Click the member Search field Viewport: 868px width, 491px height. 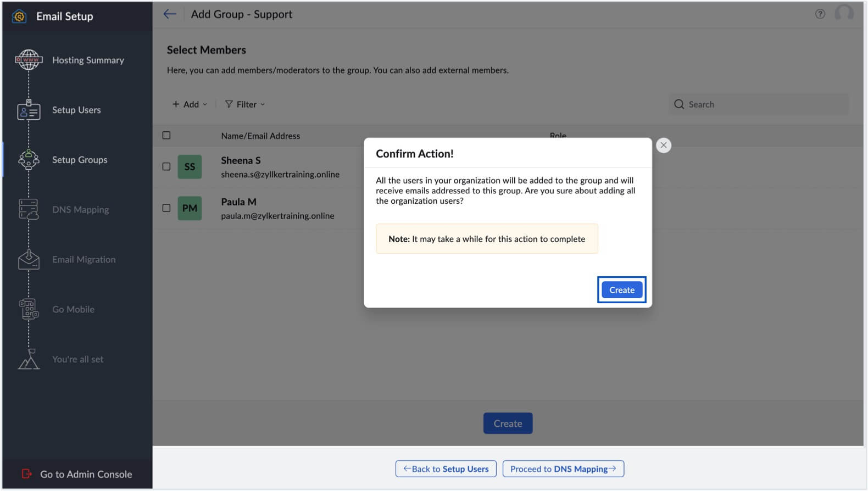coord(764,104)
